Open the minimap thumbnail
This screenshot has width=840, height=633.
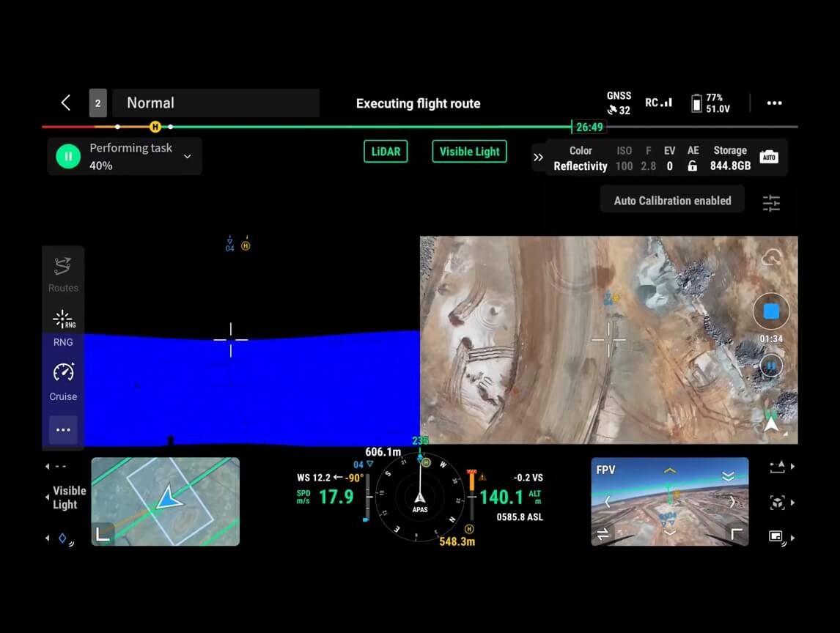coord(165,502)
